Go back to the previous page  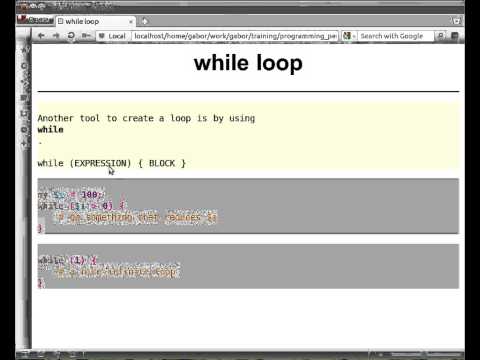click(41, 36)
